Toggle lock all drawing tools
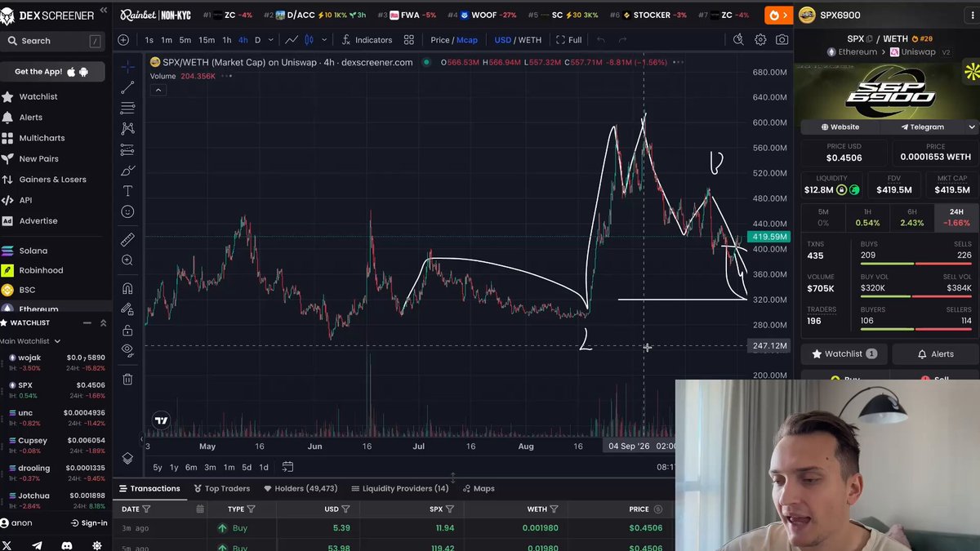This screenshot has height=551, width=980. (x=127, y=331)
